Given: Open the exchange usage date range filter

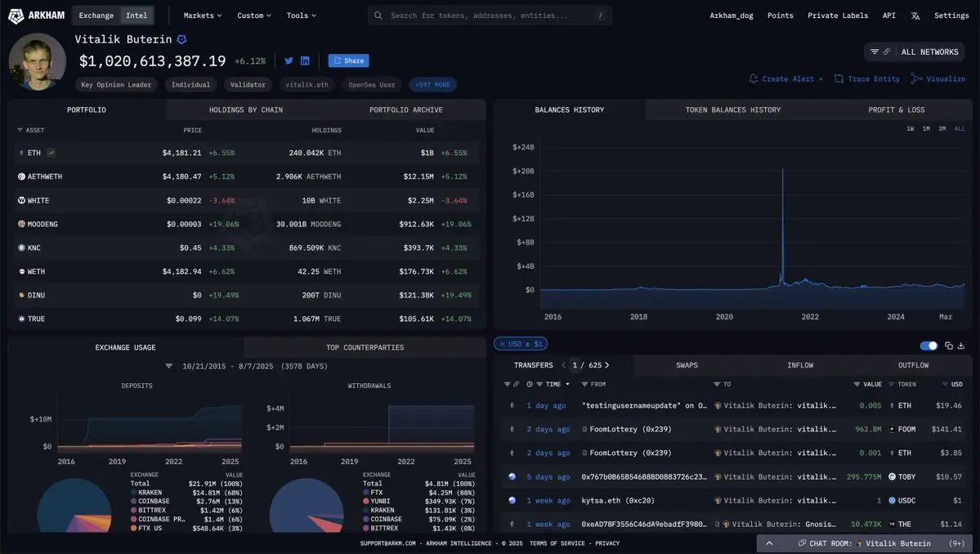Looking at the screenshot, I should point(168,366).
